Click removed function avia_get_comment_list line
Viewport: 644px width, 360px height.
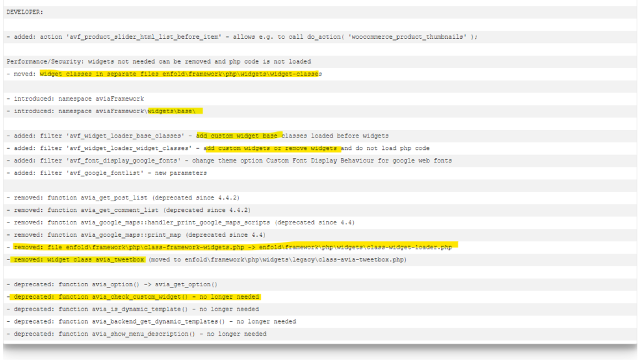coord(128,210)
